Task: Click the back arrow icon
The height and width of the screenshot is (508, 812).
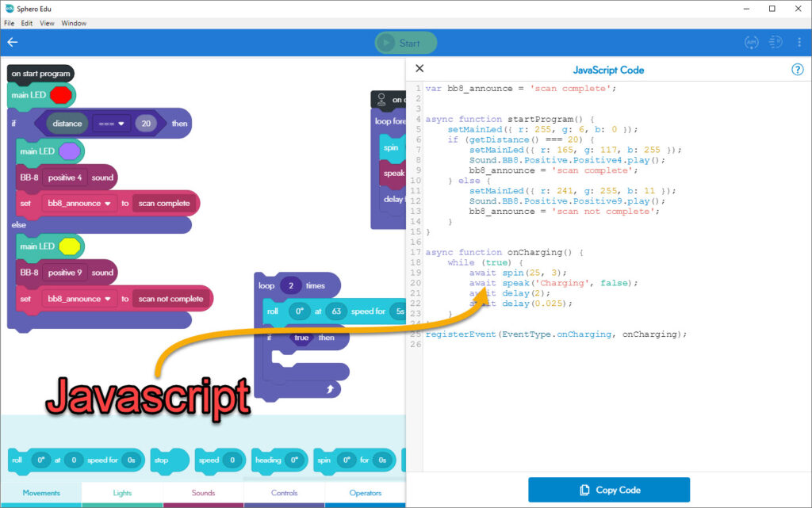Action: tap(13, 43)
